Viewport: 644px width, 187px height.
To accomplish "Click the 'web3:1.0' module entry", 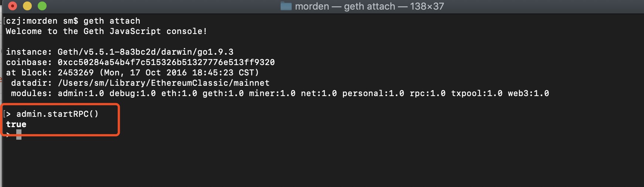I will [x=528, y=93].
